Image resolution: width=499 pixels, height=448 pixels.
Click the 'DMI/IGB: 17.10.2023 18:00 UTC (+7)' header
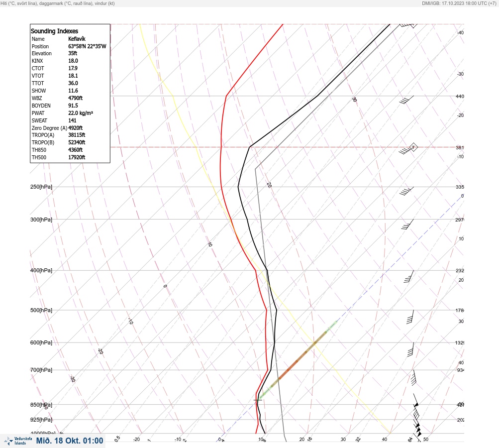click(459, 3)
